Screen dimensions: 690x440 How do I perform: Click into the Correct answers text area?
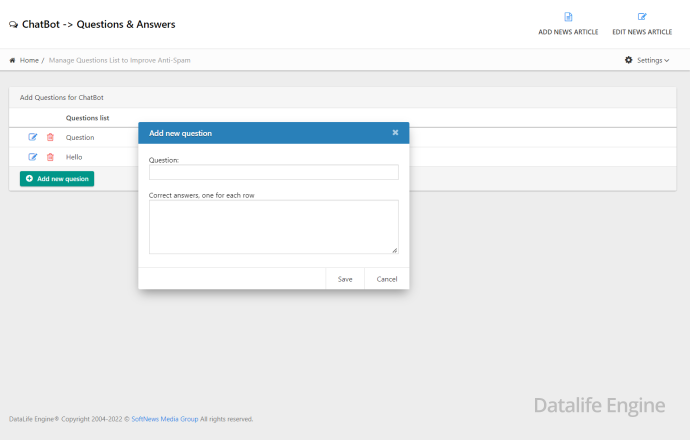click(x=273, y=227)
